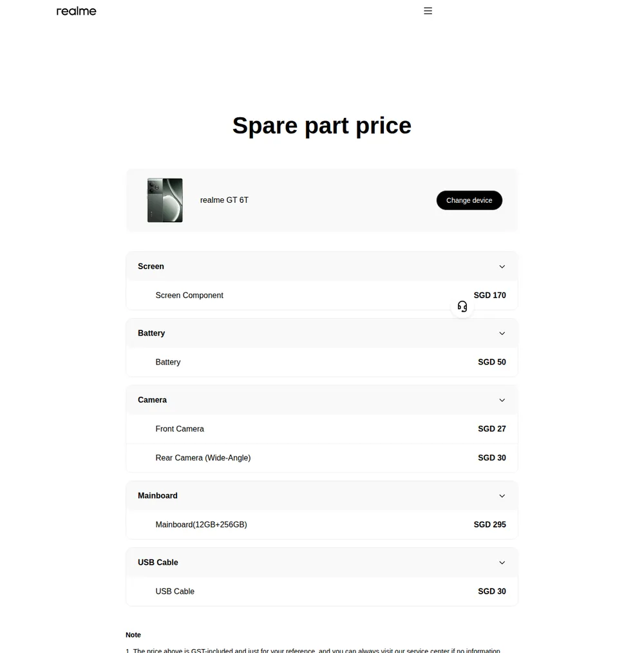Viewport: 644px width, 653px height.
Task: Click the realme GT 6T device name
Action: click(x=224, y=200)
